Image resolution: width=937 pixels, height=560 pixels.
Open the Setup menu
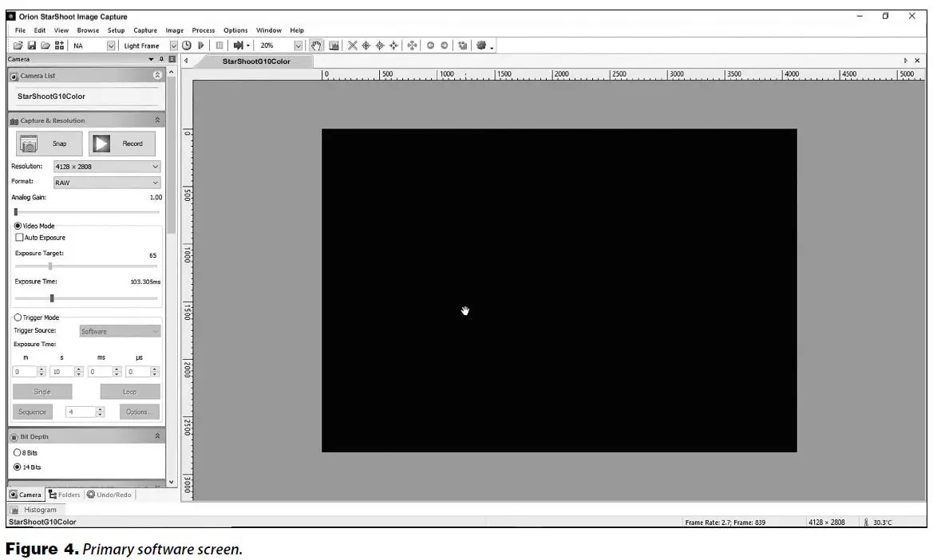[x=116, y=30]
